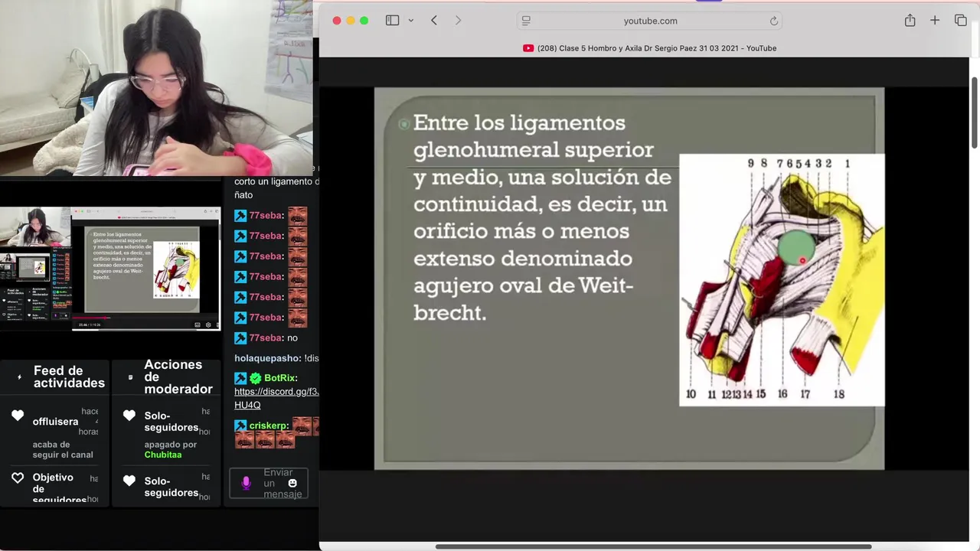Viewport: 980px width, 551px height.
Task: Click the moderator badge next to criskerp
Action: tap(240, 425)
